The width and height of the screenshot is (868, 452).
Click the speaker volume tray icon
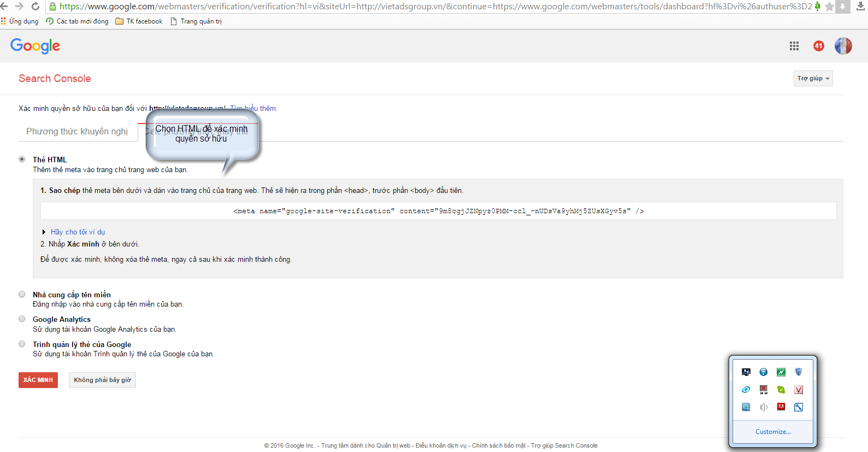point(764,407)
